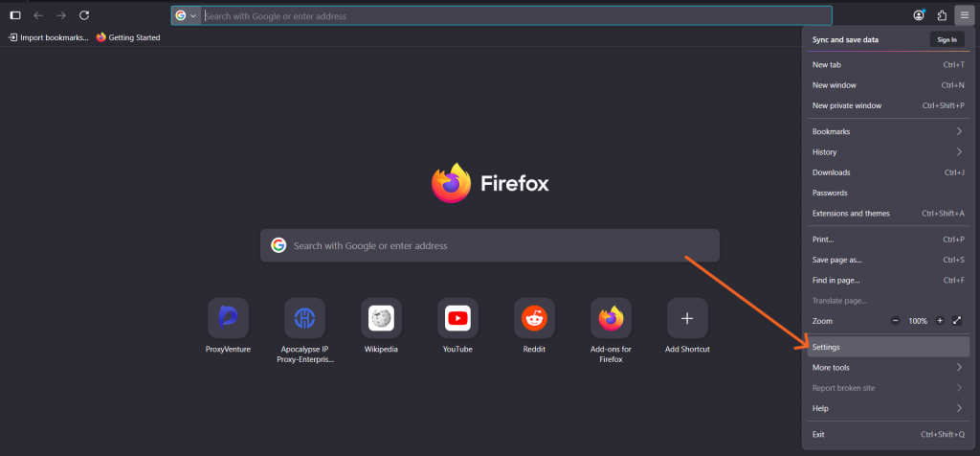The width and height of the screenshot is (980, 456).
Task: Click the Add Shortcut plus tile
Action: tap(687, 318)
